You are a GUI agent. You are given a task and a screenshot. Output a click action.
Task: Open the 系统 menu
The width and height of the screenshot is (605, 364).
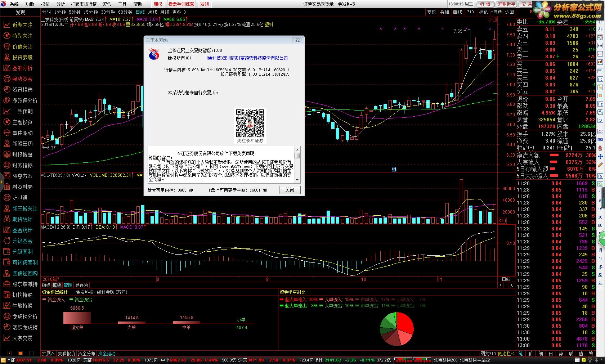tap(14, 4)
